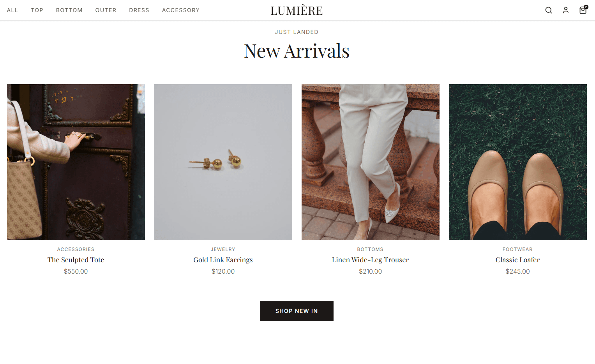
Task: Select the ALL category menu item
Action: (12, 10)
